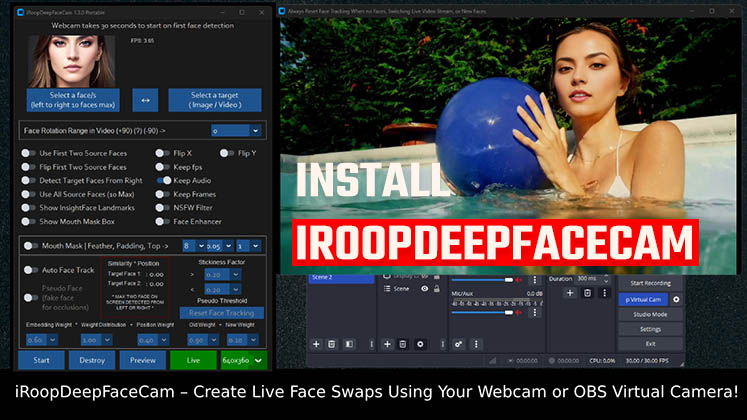
Task: Click the Preview button
Action: point(142,360)
